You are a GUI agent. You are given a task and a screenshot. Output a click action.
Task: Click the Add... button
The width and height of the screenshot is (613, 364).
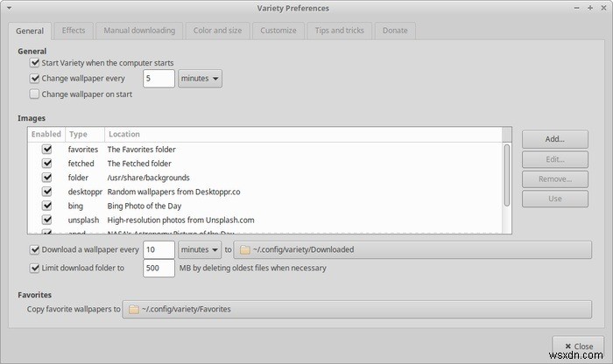[x=554, y=139]
